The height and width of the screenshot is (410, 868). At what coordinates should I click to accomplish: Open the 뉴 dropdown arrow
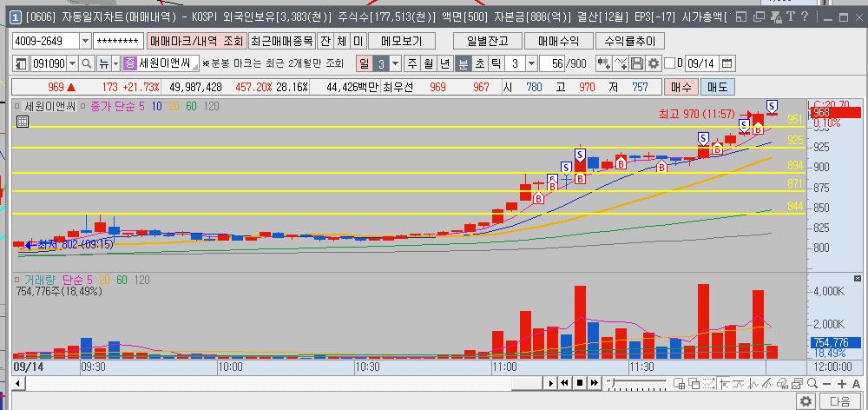coord(115,63)
